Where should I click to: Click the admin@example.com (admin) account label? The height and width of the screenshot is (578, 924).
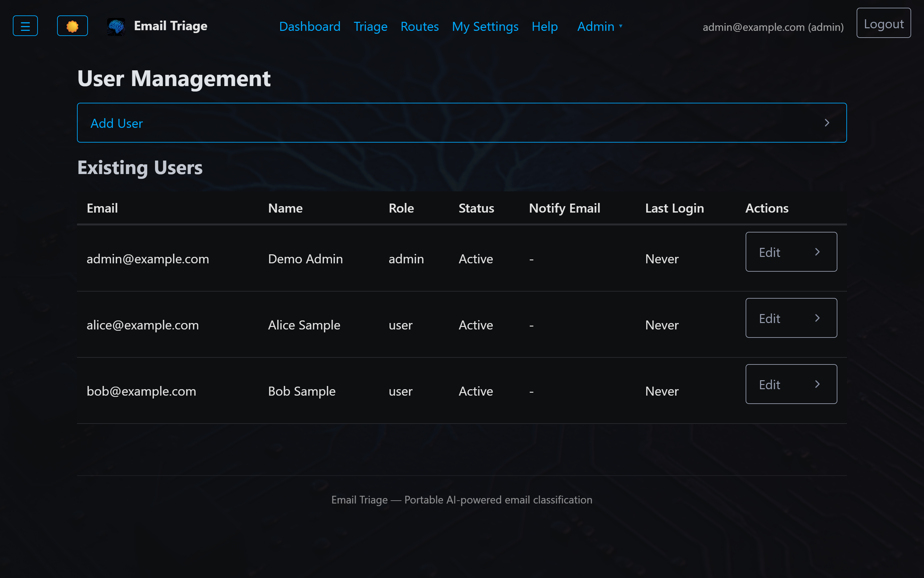click(x=773, y=27)
